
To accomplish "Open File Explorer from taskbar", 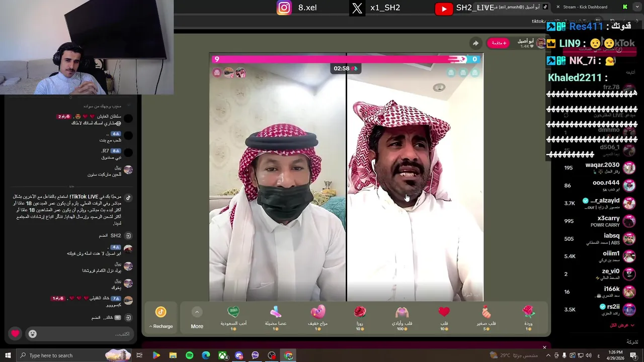I will (173, 355).
